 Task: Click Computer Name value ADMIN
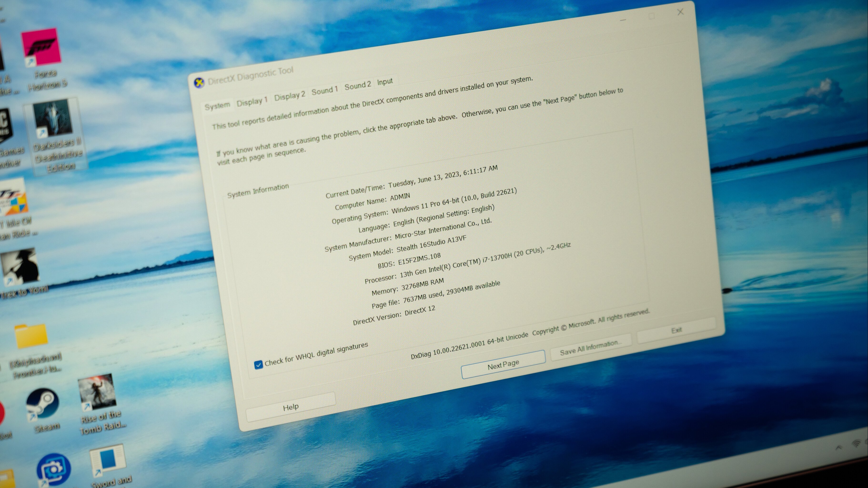point(400,197)
